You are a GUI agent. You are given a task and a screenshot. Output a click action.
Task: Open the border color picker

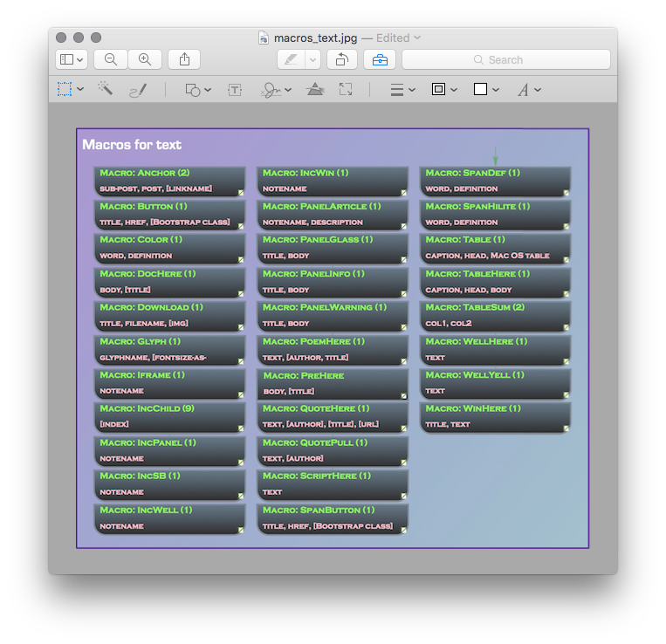443,89
